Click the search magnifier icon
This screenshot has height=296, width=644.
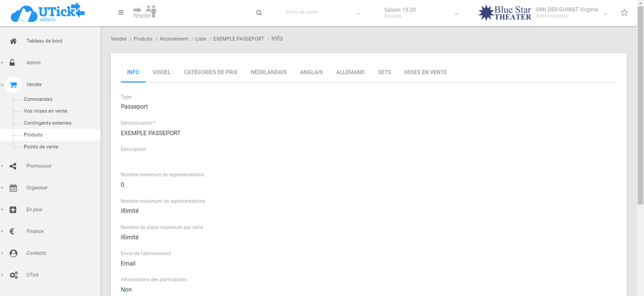259,13
